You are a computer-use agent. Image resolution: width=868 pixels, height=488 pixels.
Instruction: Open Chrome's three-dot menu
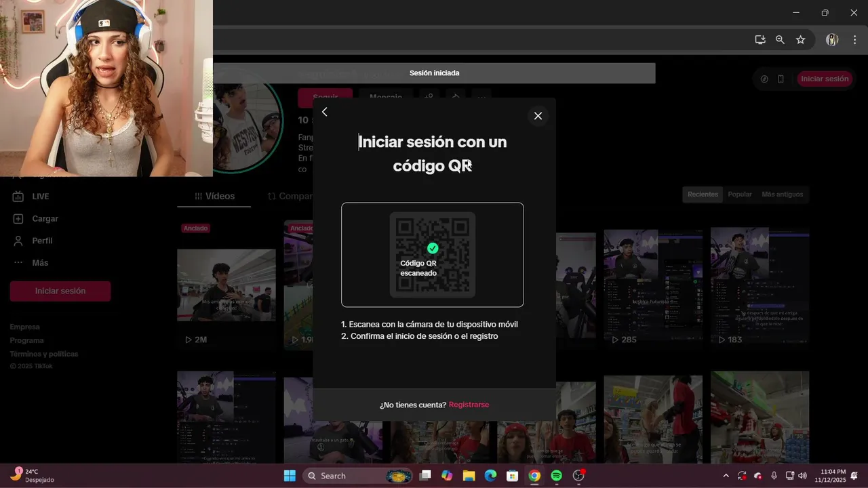point(854,40)
